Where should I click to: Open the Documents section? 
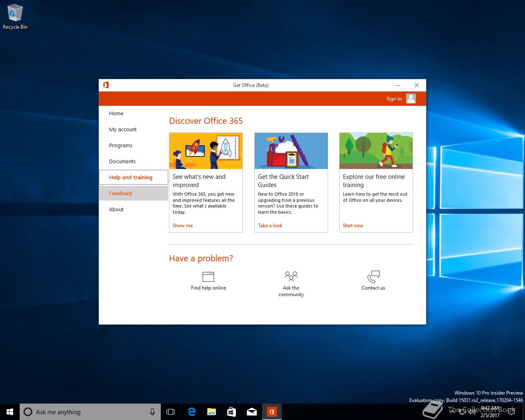(133, 162)
